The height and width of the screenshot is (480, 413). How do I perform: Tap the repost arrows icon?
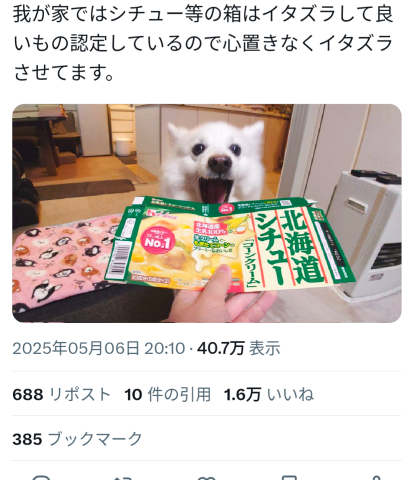(x=124, y=478)
